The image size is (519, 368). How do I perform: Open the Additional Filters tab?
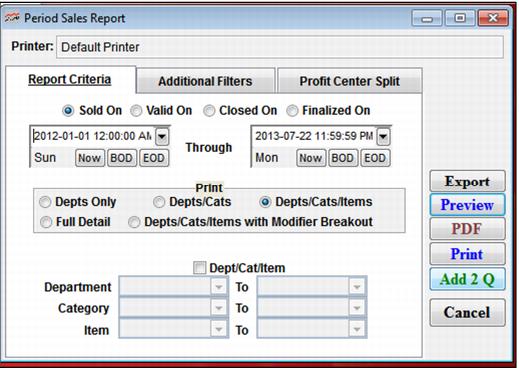pyautogui.click(x=205, y=81)
